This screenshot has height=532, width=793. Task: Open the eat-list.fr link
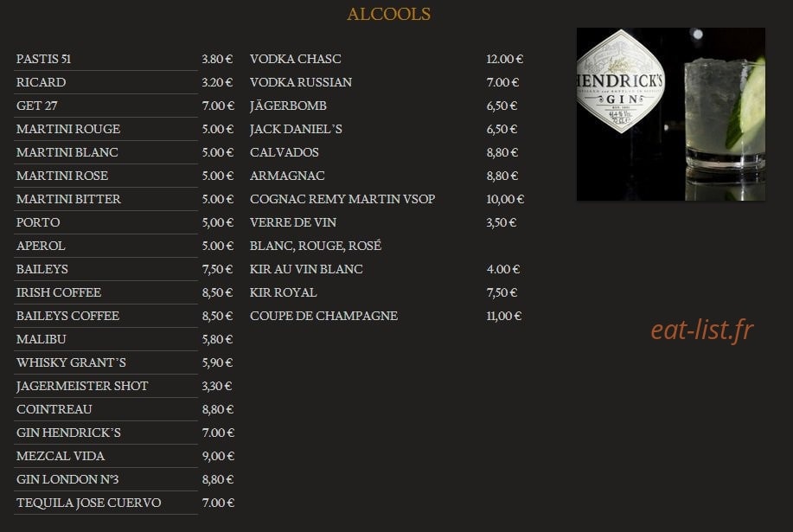click(x=702, y=330)
